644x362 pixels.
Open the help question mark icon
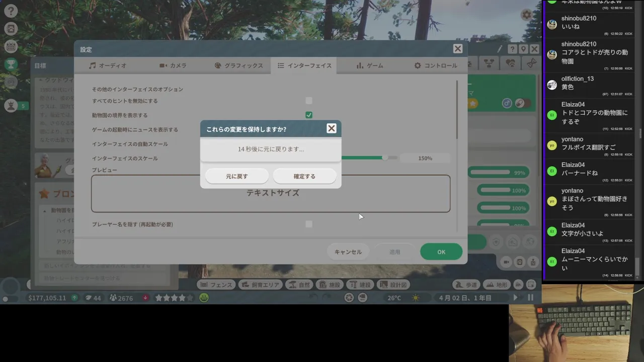tap(11, 10)
